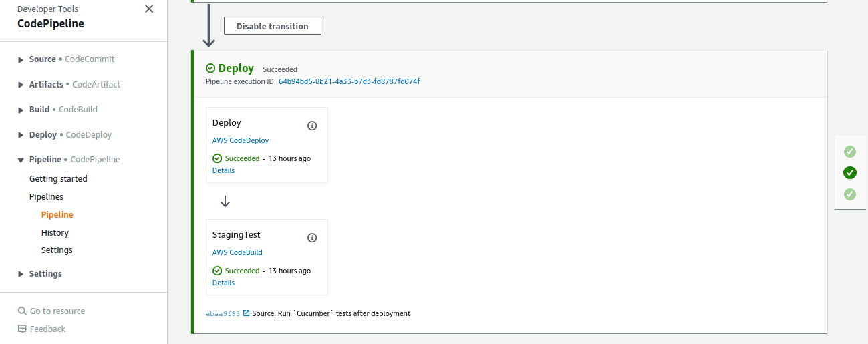Screen dimensions: 868x344
Task: Click the top stage status indicator circle
Action: [x=850, y=152]
